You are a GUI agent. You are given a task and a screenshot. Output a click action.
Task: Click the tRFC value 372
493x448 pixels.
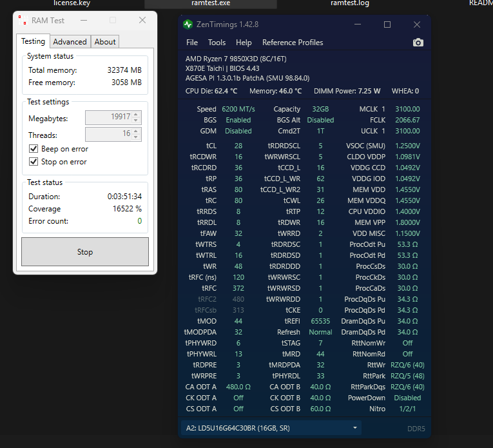tap(238, 288)
